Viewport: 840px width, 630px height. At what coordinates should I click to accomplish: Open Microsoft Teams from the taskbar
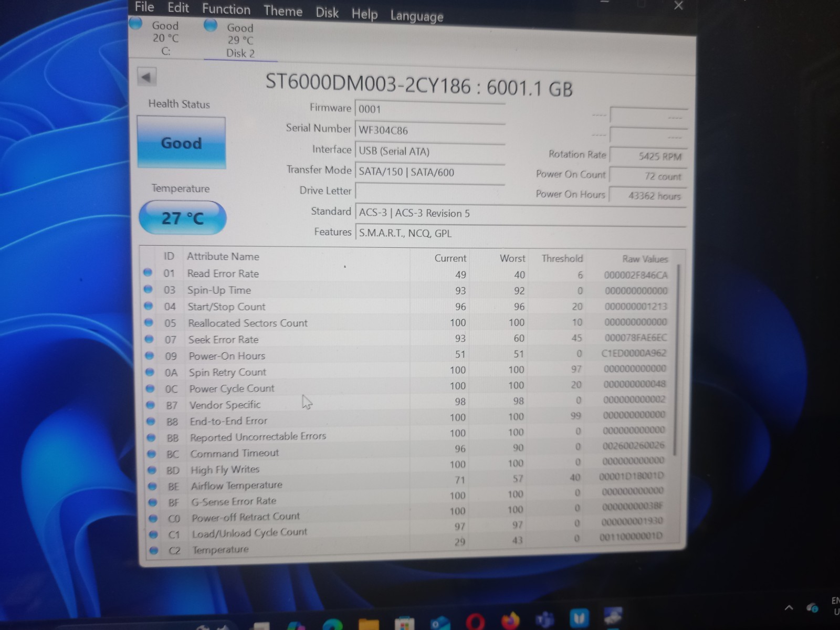tap(545, 619)
